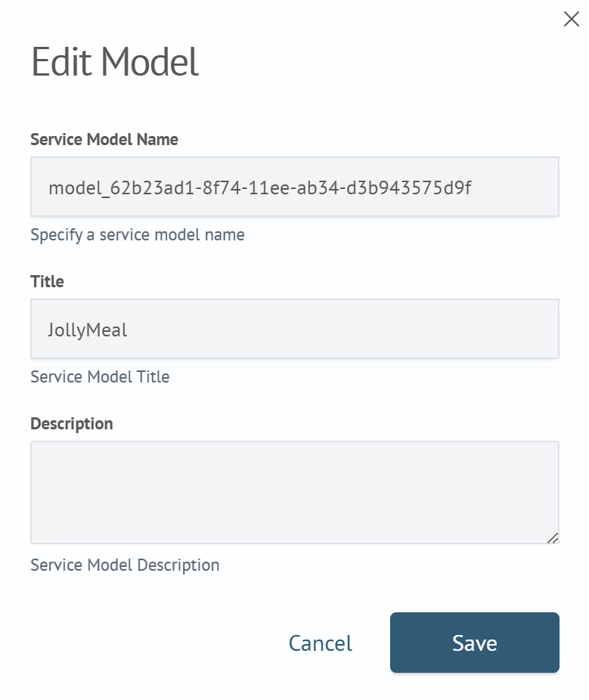The height and width of the screenshot is (700, 589).
Task: Click the bold "Title" field label
Action: pyautogui.click(x=47, y=281)
